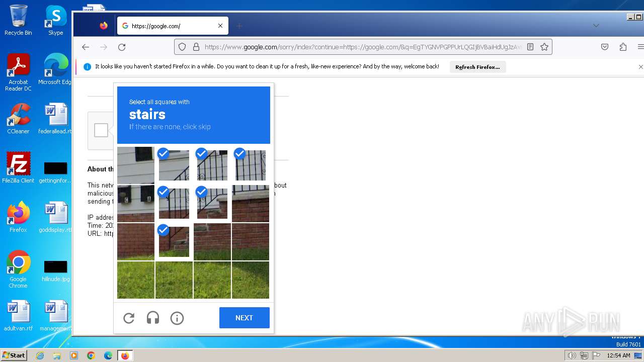Reload the captcha challenge with the refresh icon

[129, 318]
